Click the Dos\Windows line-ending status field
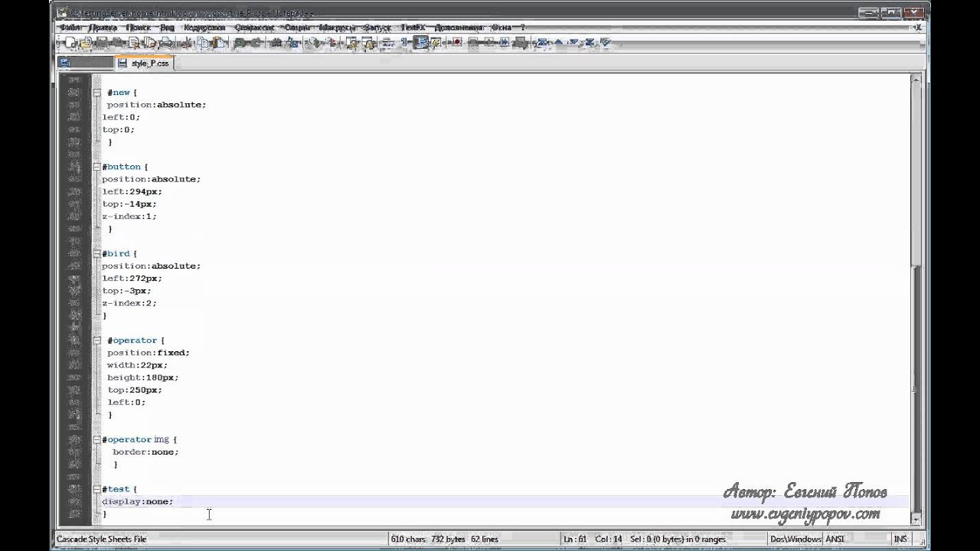The image size is (980, 551). (x=795, y=540)
